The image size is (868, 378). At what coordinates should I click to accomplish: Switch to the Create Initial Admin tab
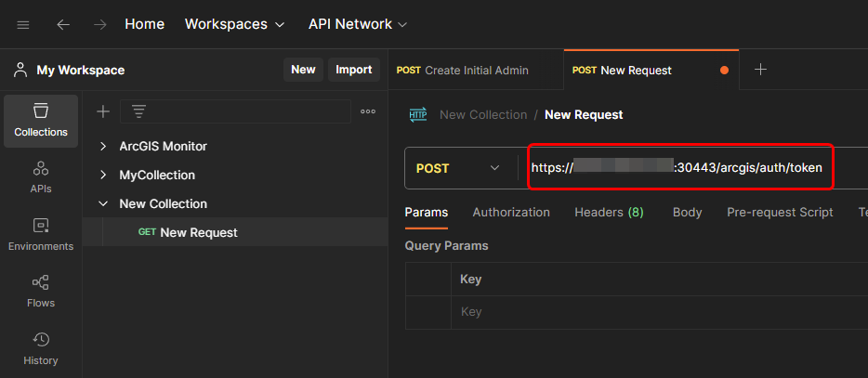[463, 70]
